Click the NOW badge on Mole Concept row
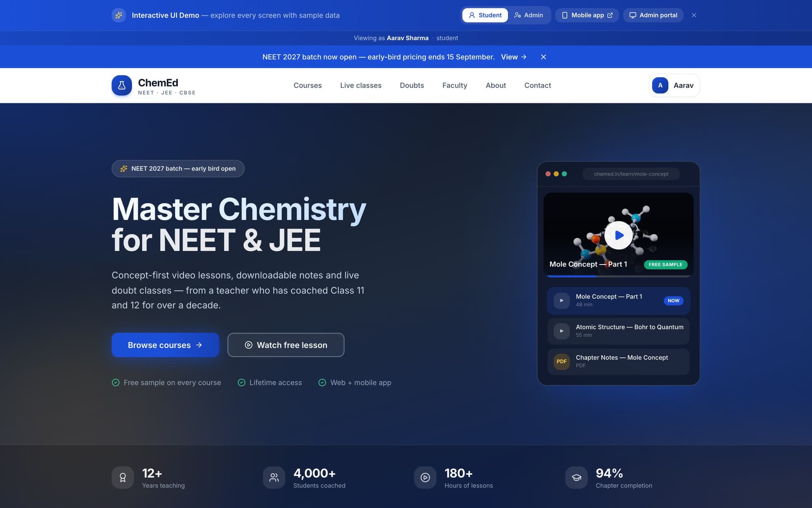The image size is (812, 508). tap(673, 301)
